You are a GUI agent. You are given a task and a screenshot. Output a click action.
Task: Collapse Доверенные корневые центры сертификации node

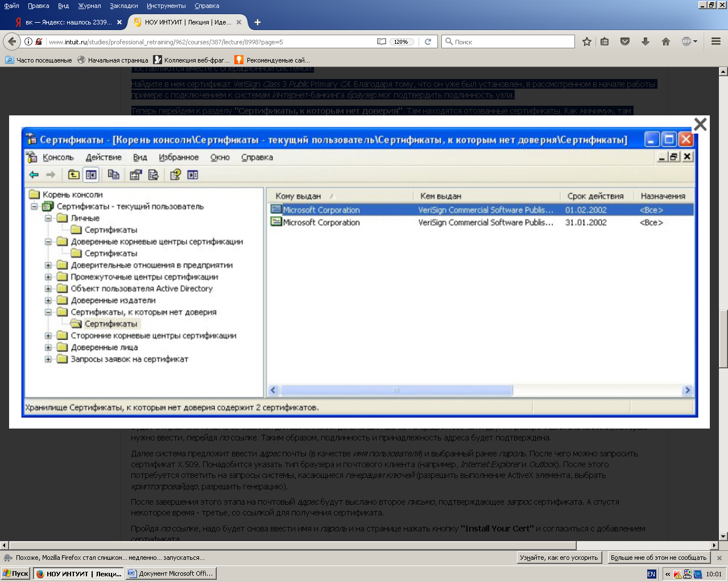(x=48, y=242)
